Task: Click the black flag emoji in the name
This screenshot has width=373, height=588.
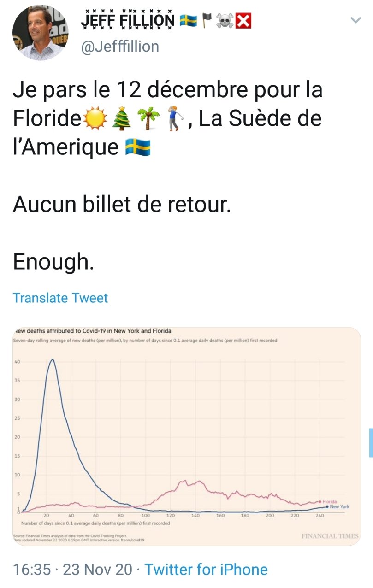Action: pyautogui.click(x=207, y=20)
